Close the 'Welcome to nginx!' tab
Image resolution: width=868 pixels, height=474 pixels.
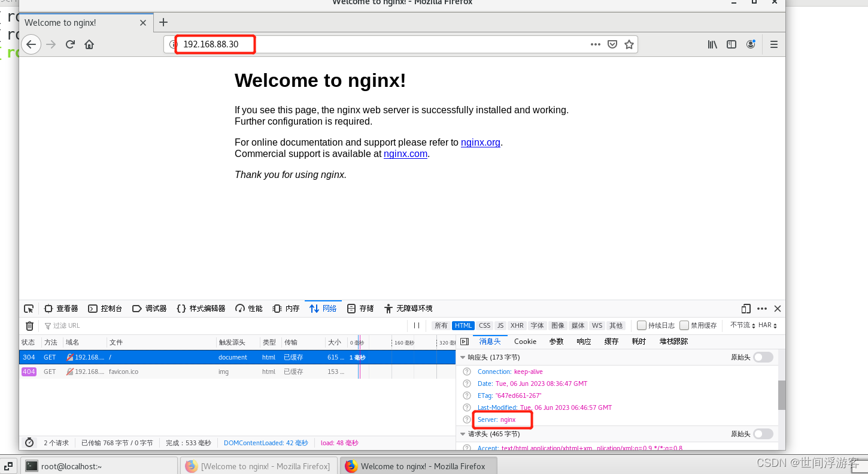[x=143, y=23]
